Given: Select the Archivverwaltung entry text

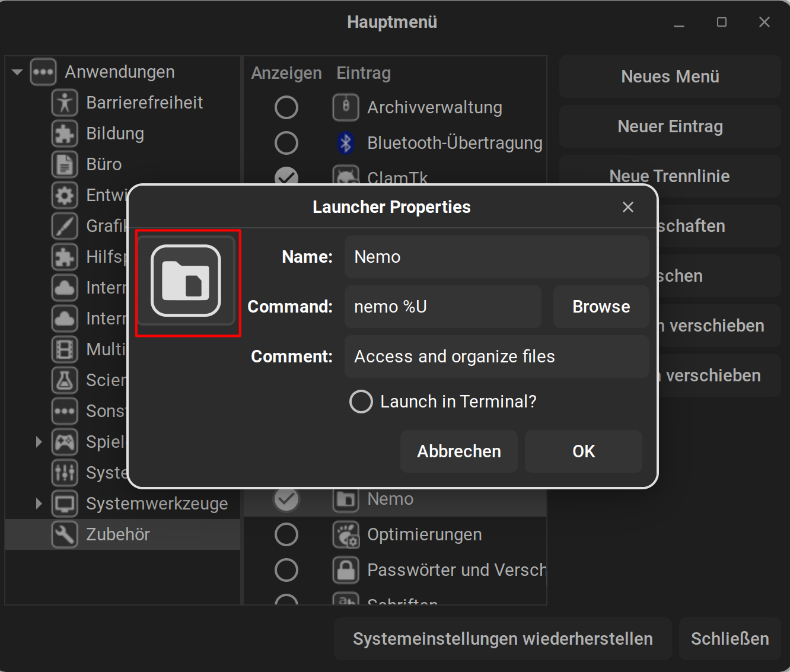Looking at the screenshot, I should pos(435,107).
